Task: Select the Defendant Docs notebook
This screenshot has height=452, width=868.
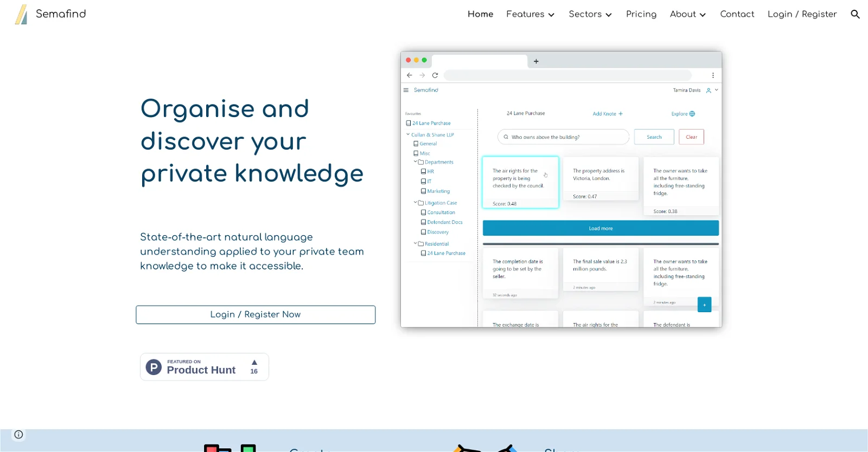Action: click(442, 222)
